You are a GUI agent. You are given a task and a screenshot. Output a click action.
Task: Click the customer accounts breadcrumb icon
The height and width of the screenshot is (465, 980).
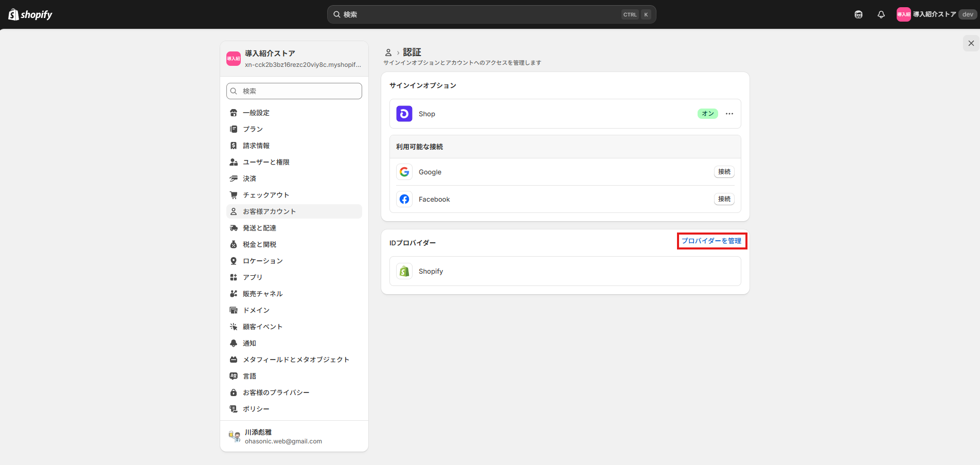point(388,52)
